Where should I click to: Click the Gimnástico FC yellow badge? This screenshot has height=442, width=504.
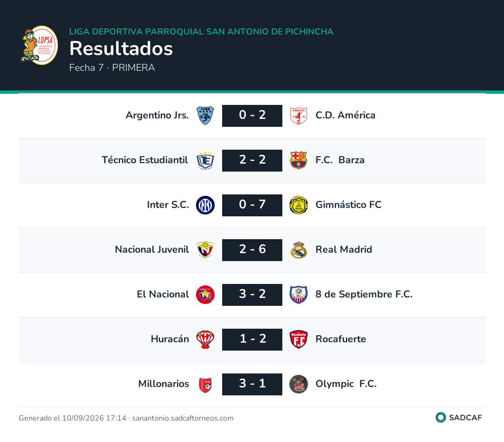click(x=299, y=205)
